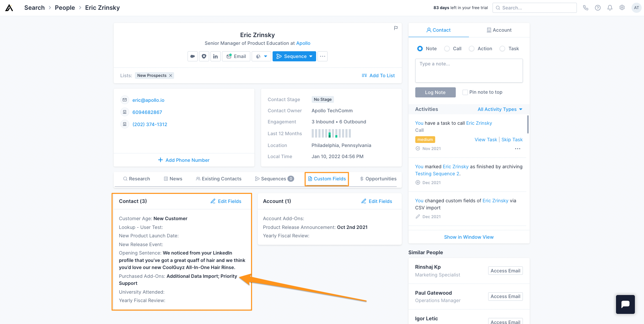Click the flag icon on the profile card
The width and height of the screenshot is (644, 324).
point(395,28)
